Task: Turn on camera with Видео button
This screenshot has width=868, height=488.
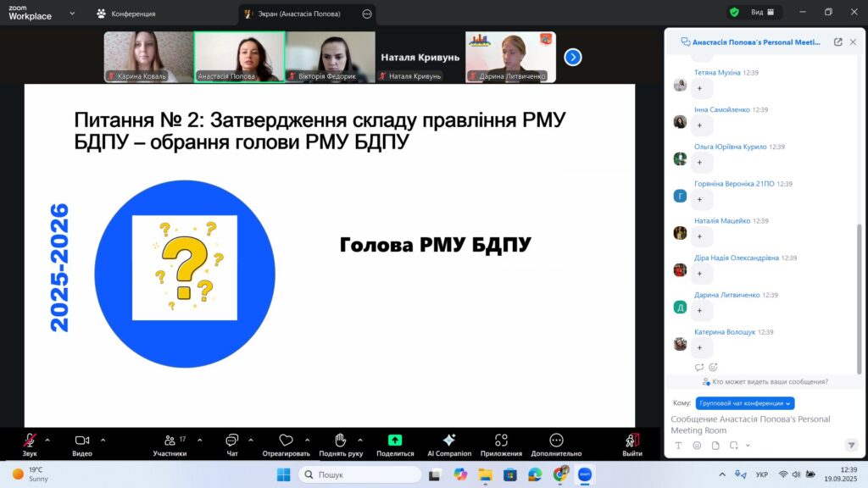Action: tap(82, 441)
